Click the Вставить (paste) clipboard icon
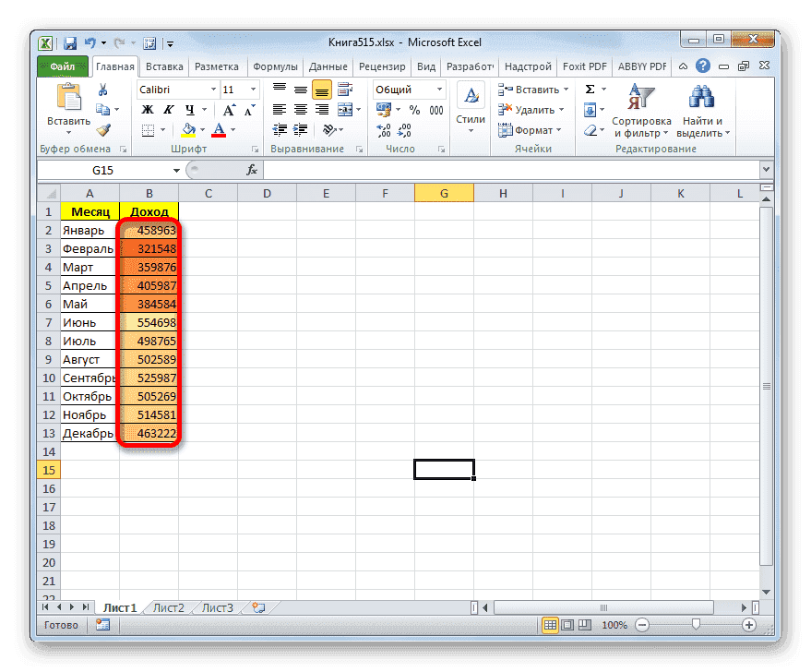The width and height of the screenshot is (811, 672). [x=68, y=95]
